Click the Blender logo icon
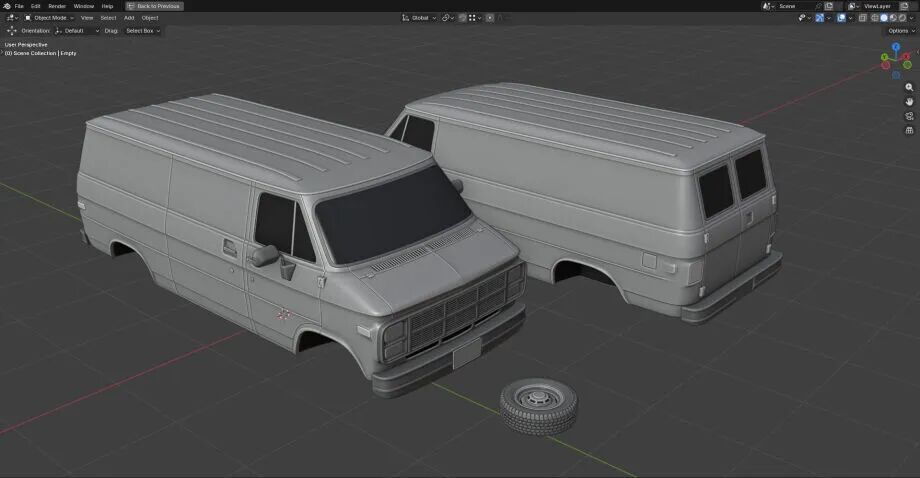This screenshot has width=920, height=478. pyautogui.click(x=6, y=6)
